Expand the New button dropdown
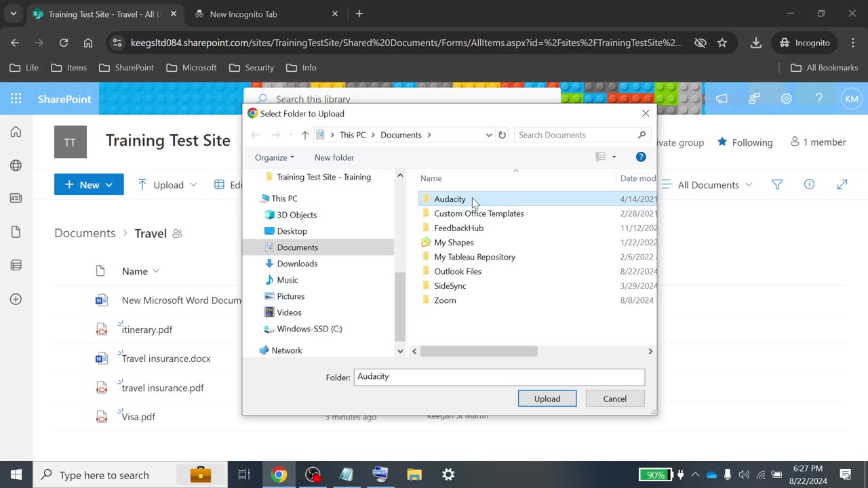 [108, 184]
